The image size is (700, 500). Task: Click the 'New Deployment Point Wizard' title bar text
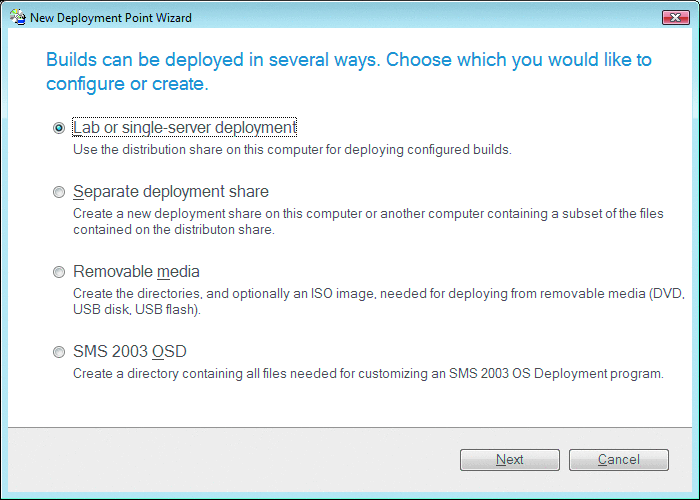tap(111, 18)
